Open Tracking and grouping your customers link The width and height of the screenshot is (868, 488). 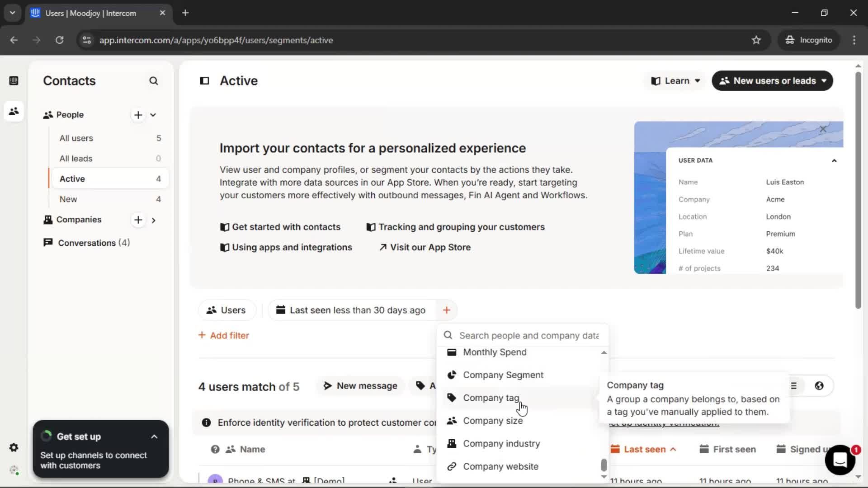click(456, 227)
